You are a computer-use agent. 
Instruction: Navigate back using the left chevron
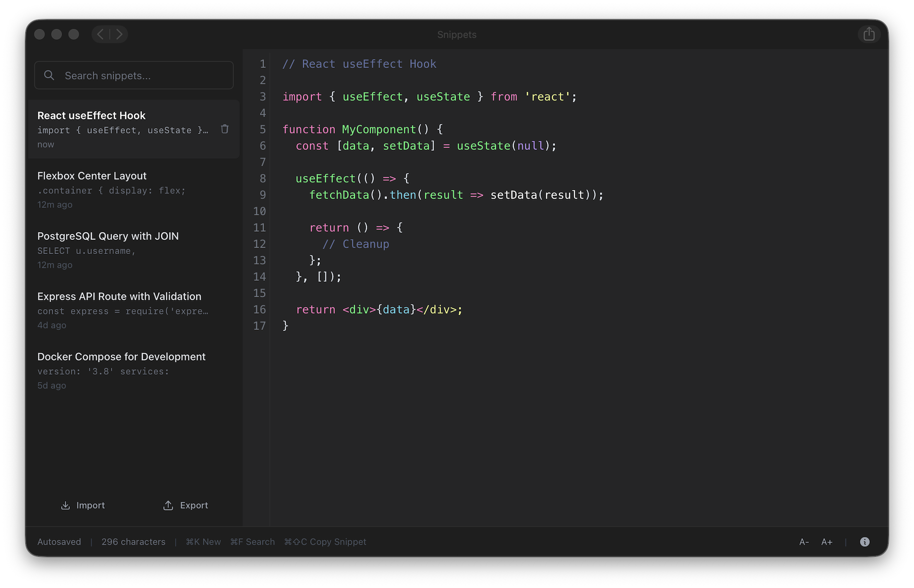click(101, 34)
